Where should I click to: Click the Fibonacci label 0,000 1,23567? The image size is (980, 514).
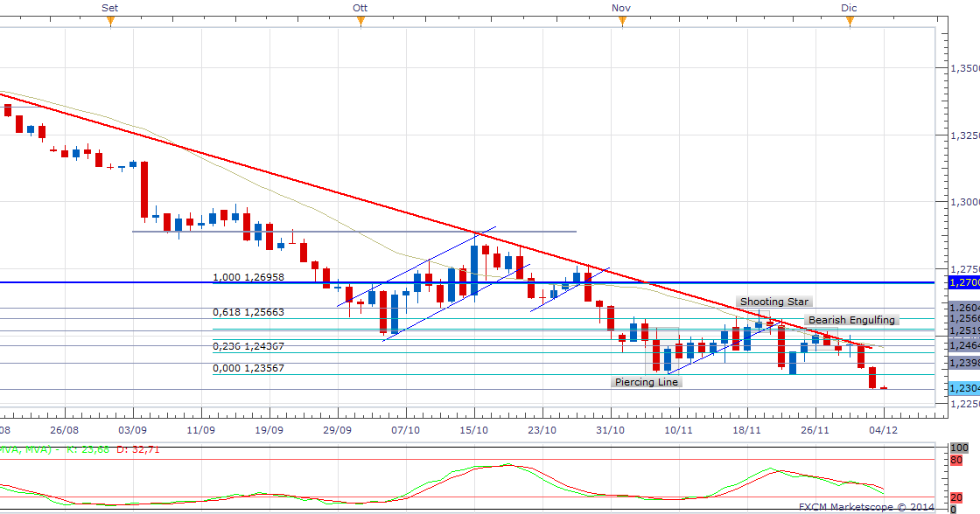point(248,368)
